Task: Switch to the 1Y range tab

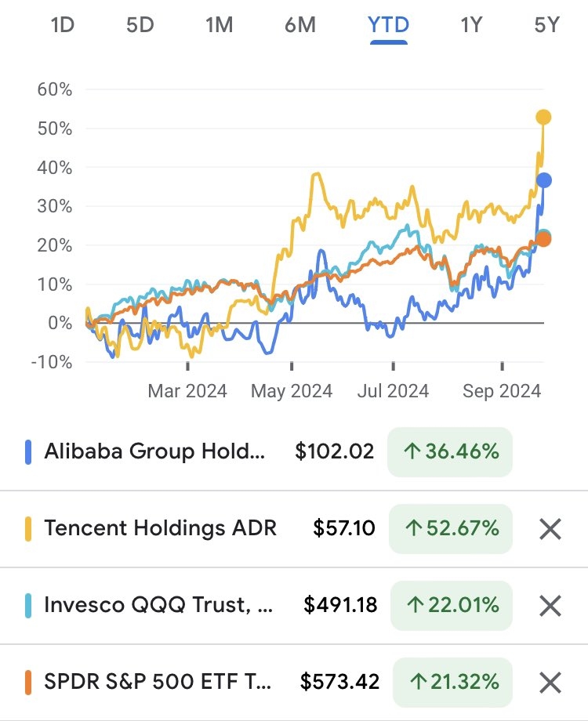Action: (x=470, y=25)
